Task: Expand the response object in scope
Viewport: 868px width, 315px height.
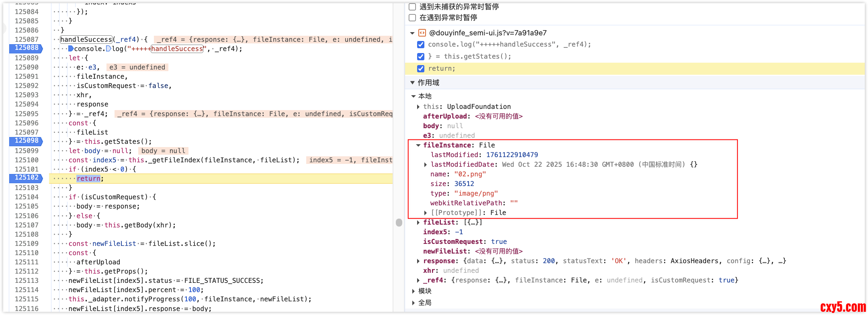Action: [418, 261]
